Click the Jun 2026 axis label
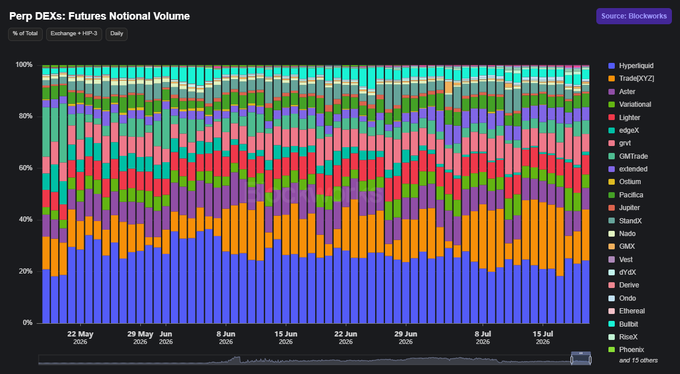680x374 pixels. click(166, 338)
